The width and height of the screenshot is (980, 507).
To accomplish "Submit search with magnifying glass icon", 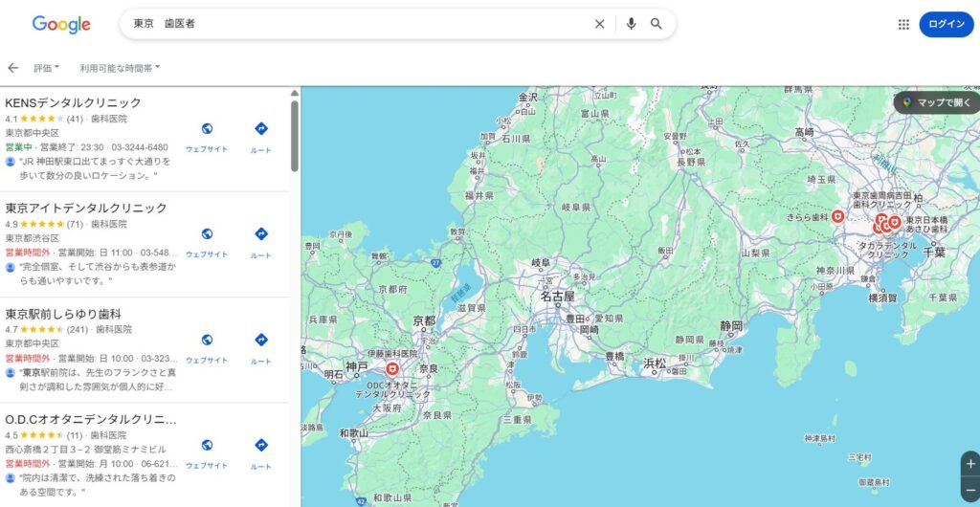I will [x=657, y=24].
